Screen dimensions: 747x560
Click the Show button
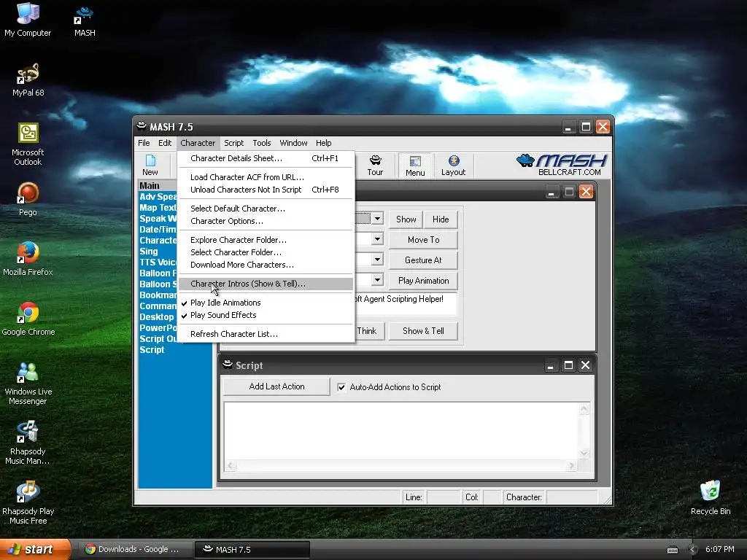tap(406, 219)
